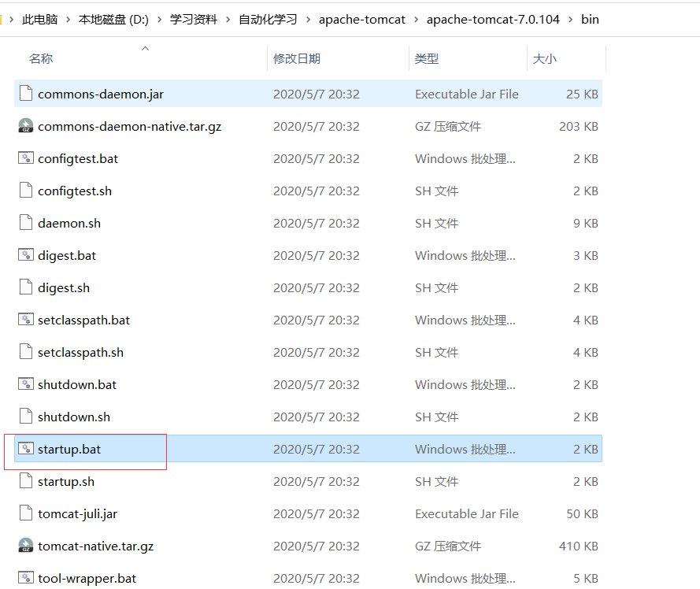Screen dimensions: 700x589
Task: Click the 3 KB size of digest.bat
Action: (586, 255)
